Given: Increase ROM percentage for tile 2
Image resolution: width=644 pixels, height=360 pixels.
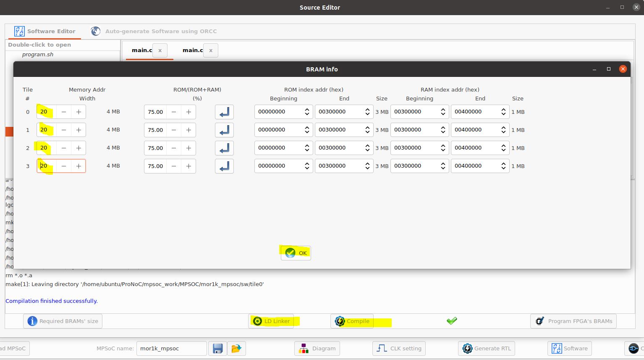Looking at the screenshot, I should point(188,148).
